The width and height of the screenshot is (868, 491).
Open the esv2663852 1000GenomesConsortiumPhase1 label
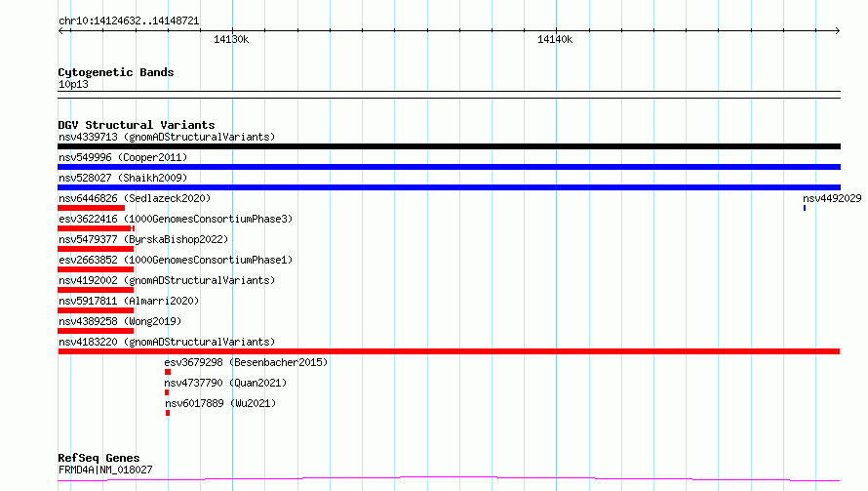[176, 260]
